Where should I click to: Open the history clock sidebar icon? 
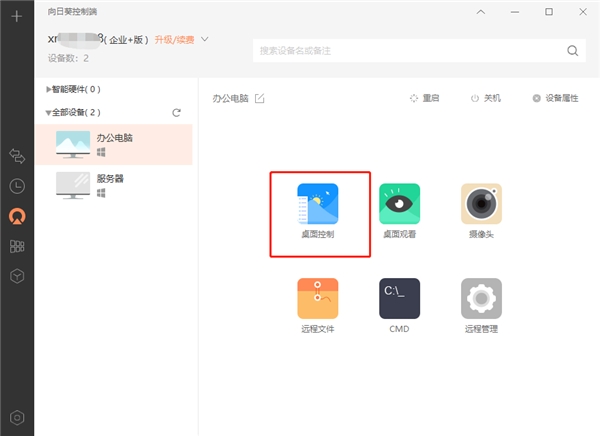[17, 186]
